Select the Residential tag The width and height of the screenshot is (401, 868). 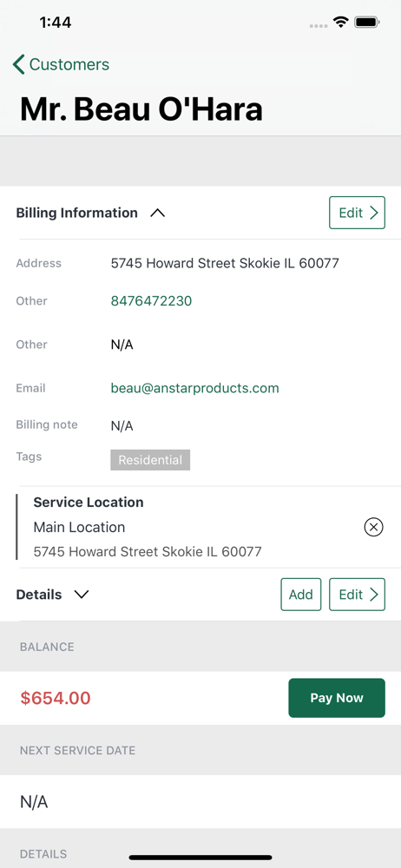point(150,460)
